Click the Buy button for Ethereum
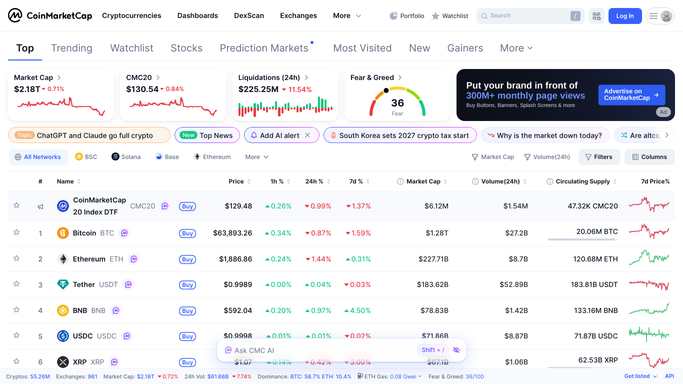Viewport: 683px width, 384px height. point(187,259)
